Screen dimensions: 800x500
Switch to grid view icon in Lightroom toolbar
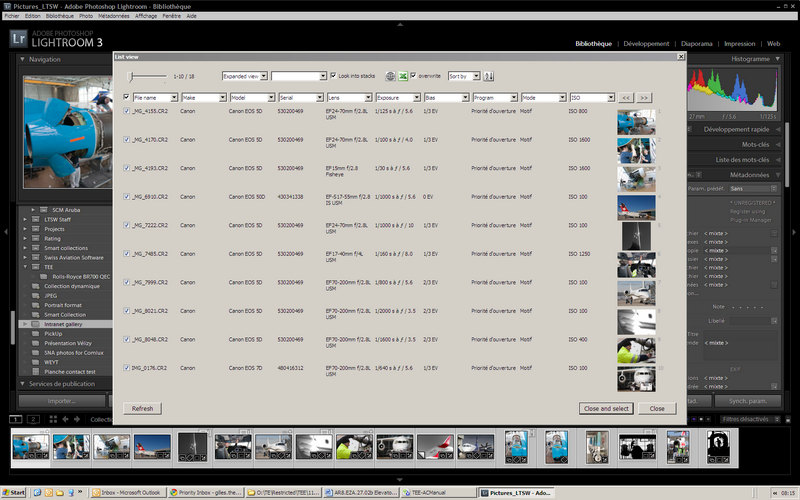[x=53, y=419]
